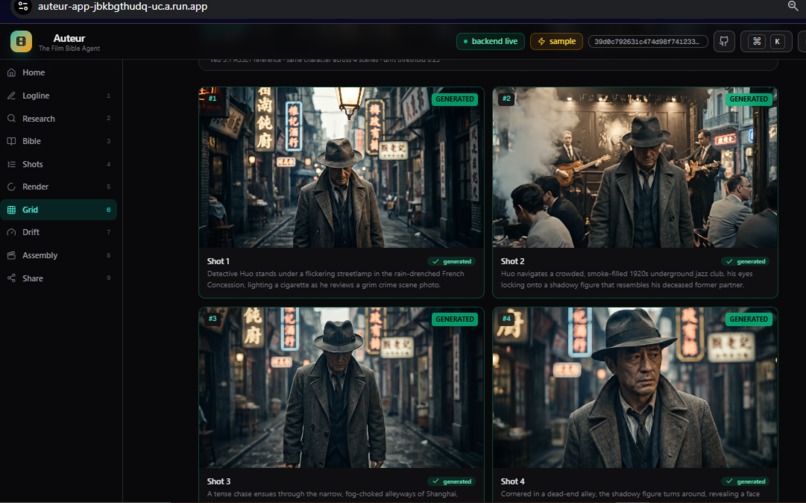Go to the Research section
The width and height of the screenshot is (806, 503).
[59, 119]
